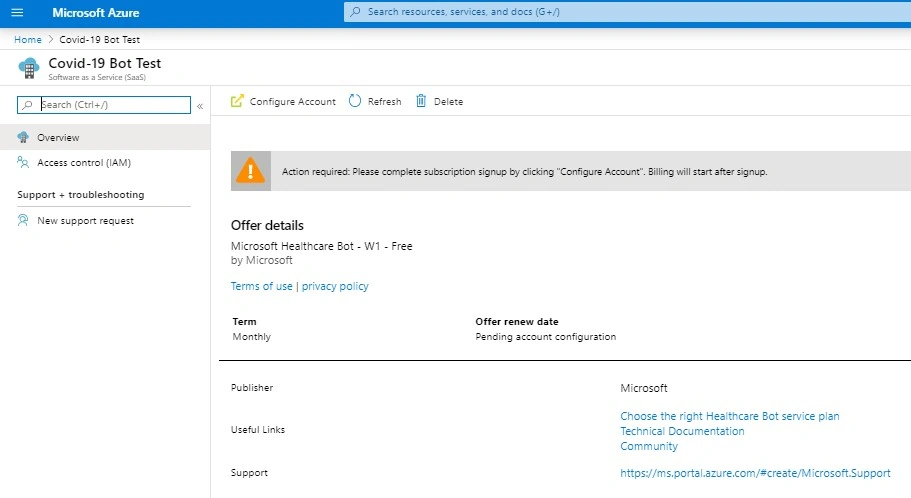The width and height of the screenshot is (911, 498).
Task: Click the Action required banner message
Action: pyautogui.click(x=525, y=172)
